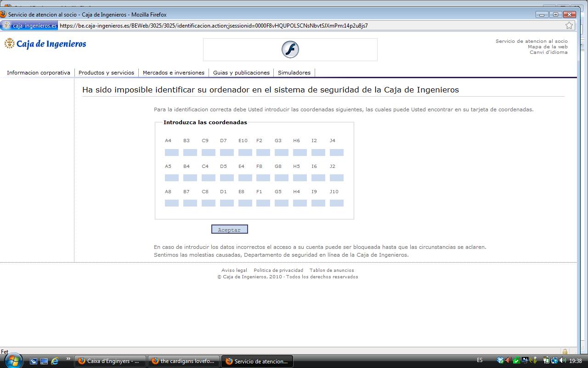Click the Aceptar button
Viewport: 588px width, 368px height.
coord(229,230)
